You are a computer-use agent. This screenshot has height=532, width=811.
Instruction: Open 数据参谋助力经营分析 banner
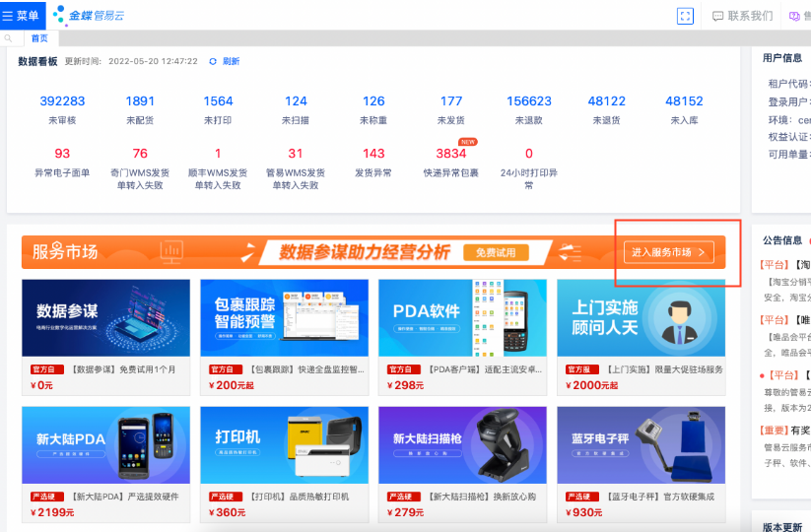tap(365, 252)
